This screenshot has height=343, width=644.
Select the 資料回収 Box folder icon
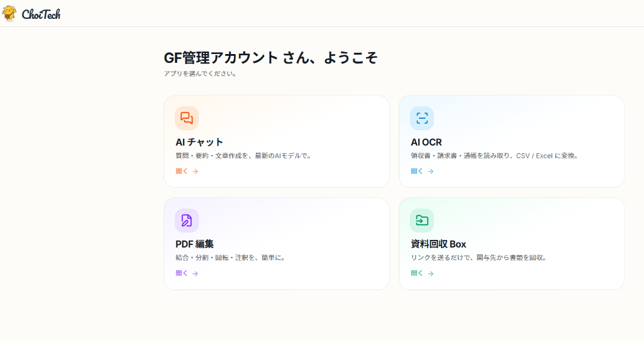(422, 220)
